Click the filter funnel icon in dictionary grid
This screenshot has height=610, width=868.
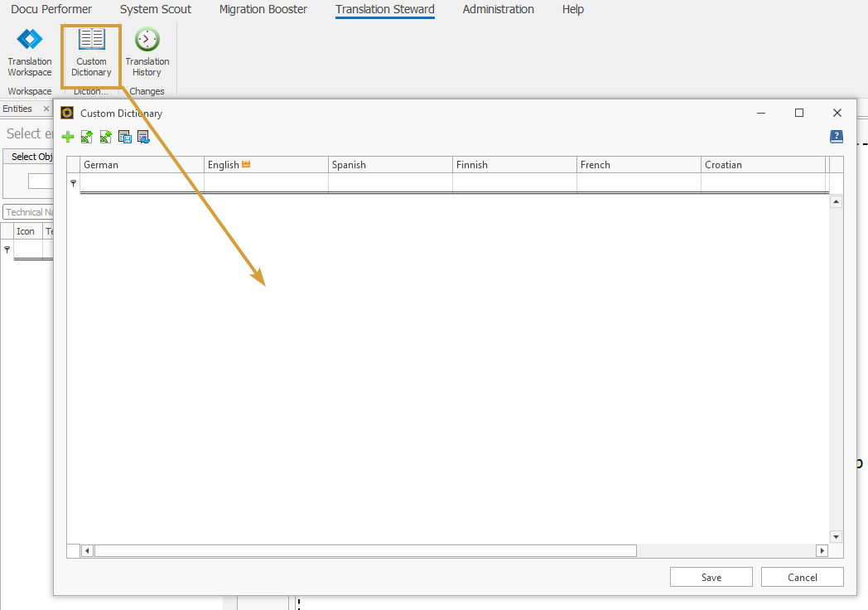(73, 183)
